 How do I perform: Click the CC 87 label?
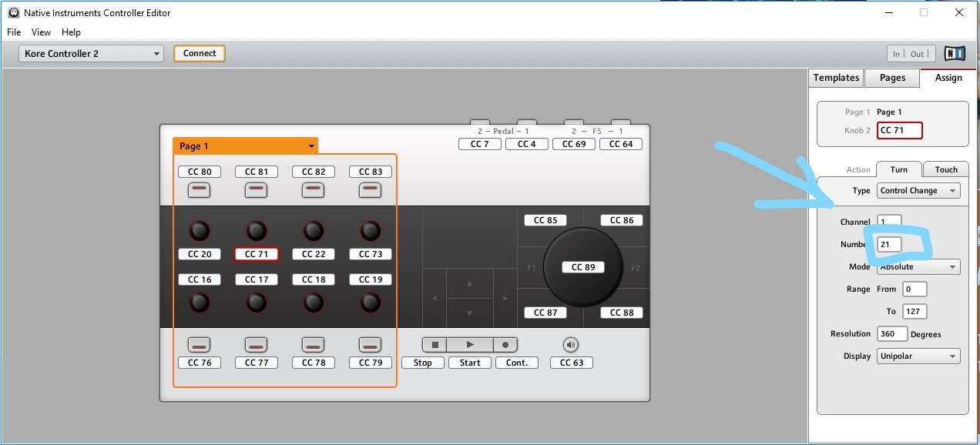tap(545, 313)
